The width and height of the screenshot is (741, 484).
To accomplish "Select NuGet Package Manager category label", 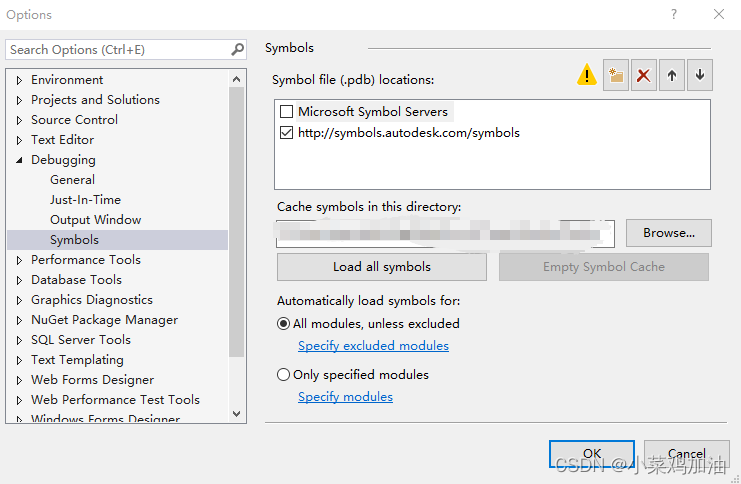I will tap(104, 320).
